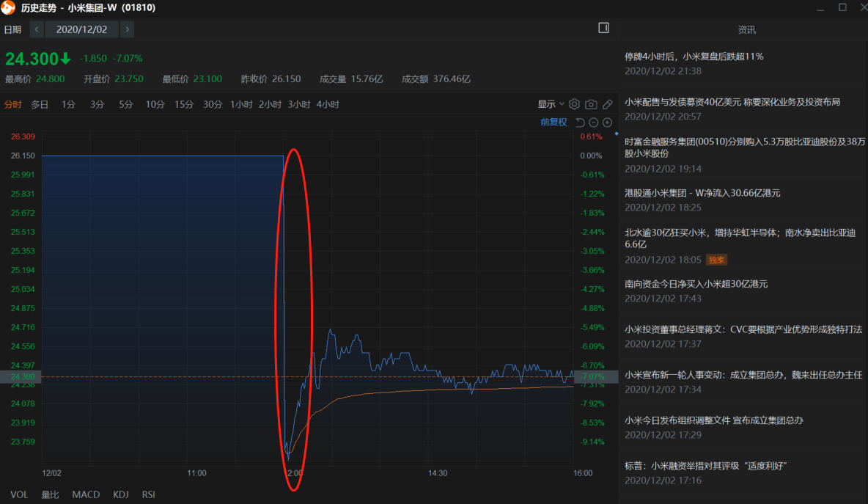Open news '停牌4小时后，小米复盘后跌超11%'
Viewport: 868px width, 504px height.
point(694,56)
